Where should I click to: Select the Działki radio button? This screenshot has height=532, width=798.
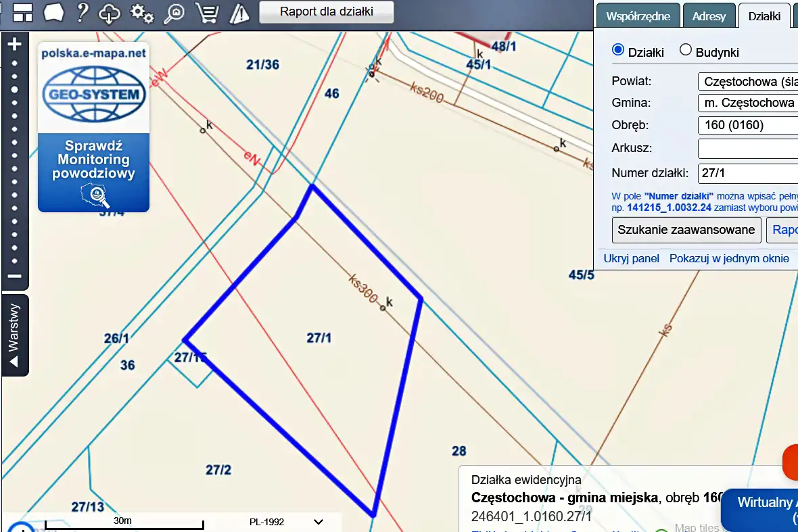tap(617, 50)
